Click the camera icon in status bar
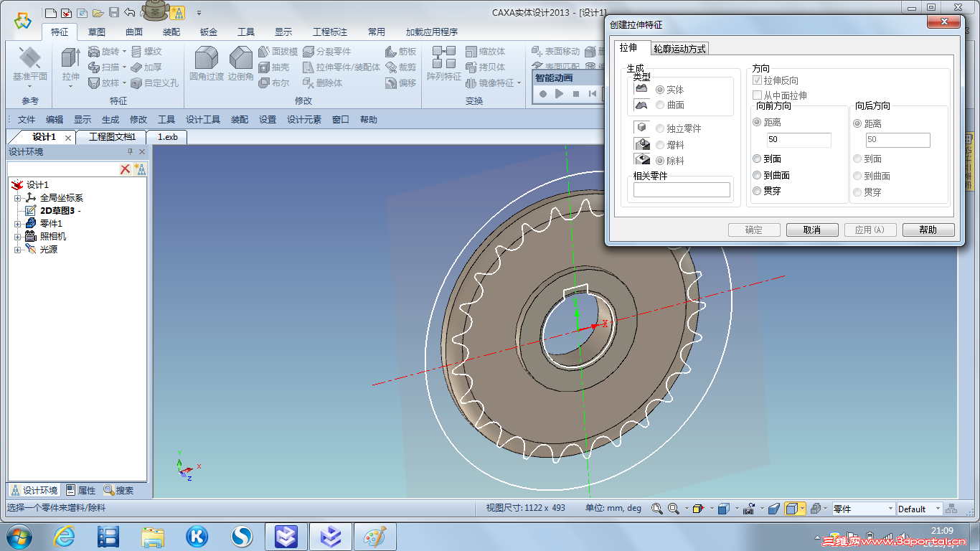This screenshot has width=980, height=551. (x=748, y=509)
